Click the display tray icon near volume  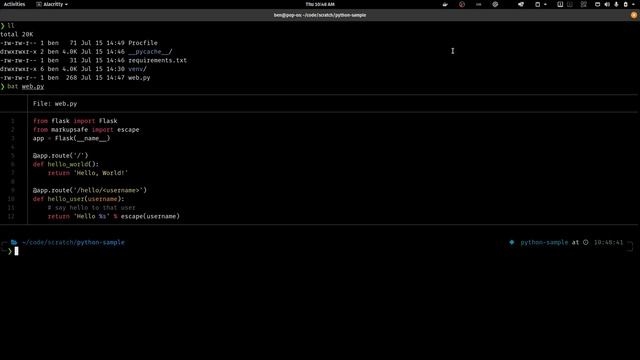point(597,4)
